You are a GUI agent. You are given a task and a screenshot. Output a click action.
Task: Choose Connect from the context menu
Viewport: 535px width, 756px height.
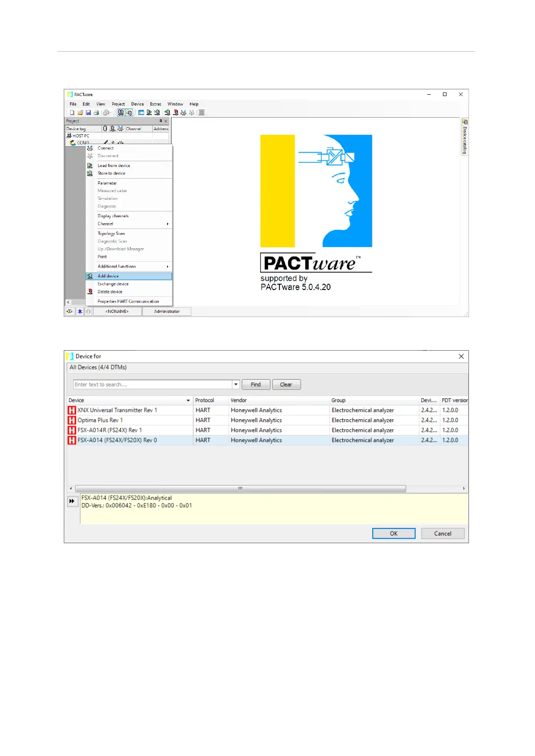coord(129,148)
